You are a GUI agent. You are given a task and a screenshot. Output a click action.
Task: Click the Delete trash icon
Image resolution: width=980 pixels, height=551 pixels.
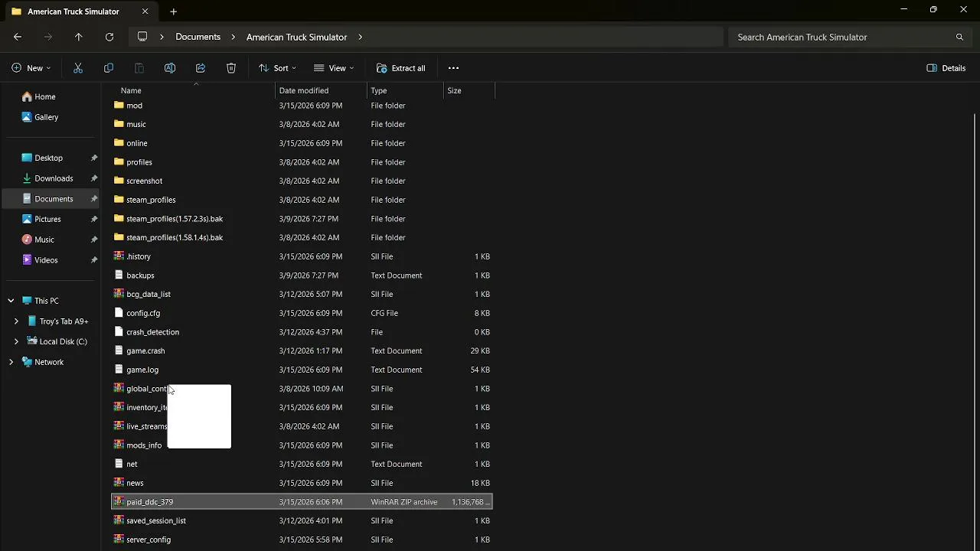click(231, 68)
